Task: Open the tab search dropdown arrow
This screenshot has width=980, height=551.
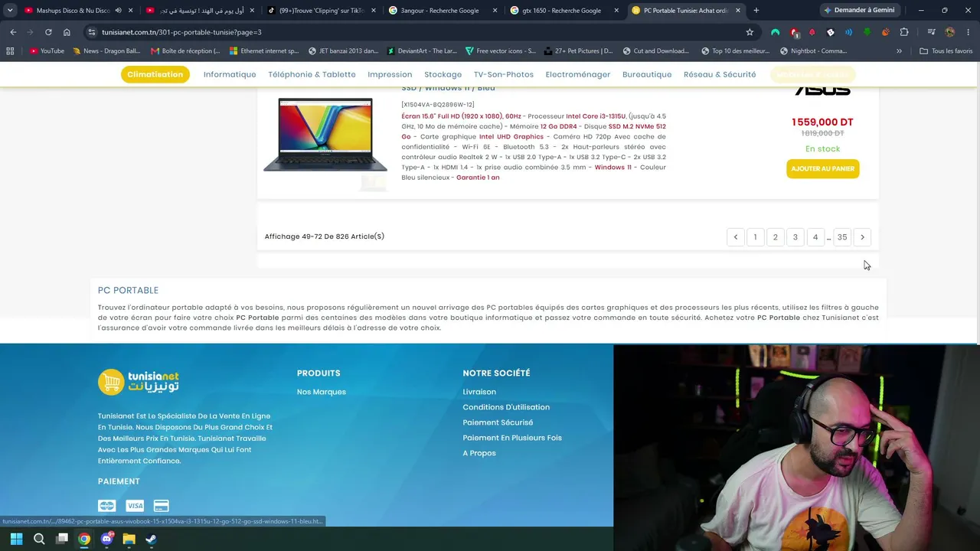Action: [x=10, y=11]
